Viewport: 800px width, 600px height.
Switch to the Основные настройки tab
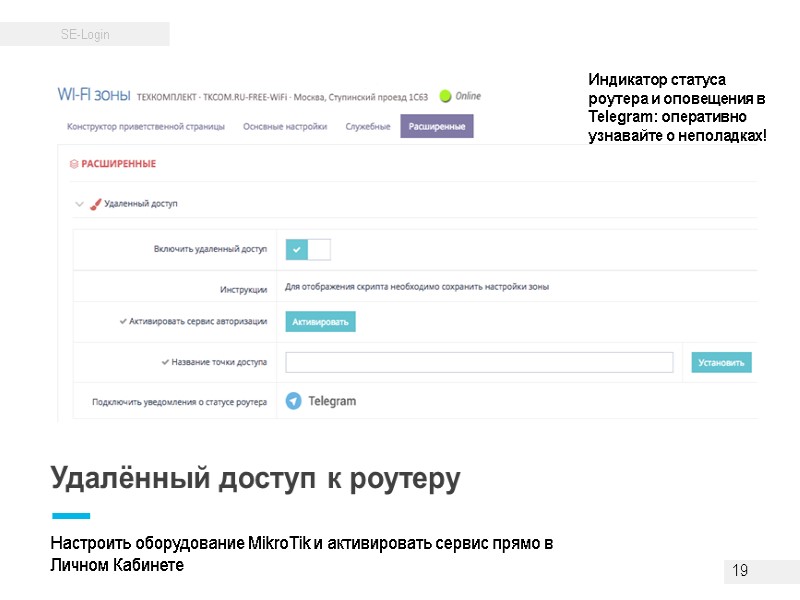click(284, 124)
